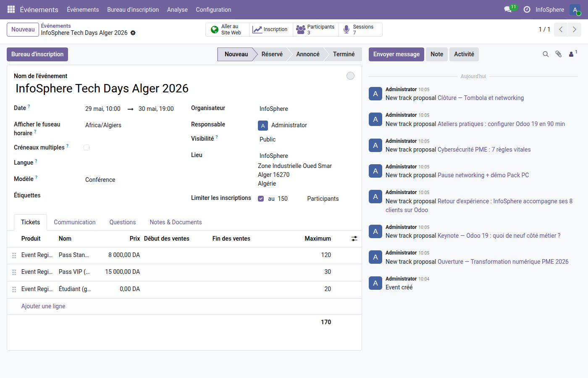The width and height of the screenshot is (588, 378).
Task: Go to next record arrow
Action: coord(574,29)
